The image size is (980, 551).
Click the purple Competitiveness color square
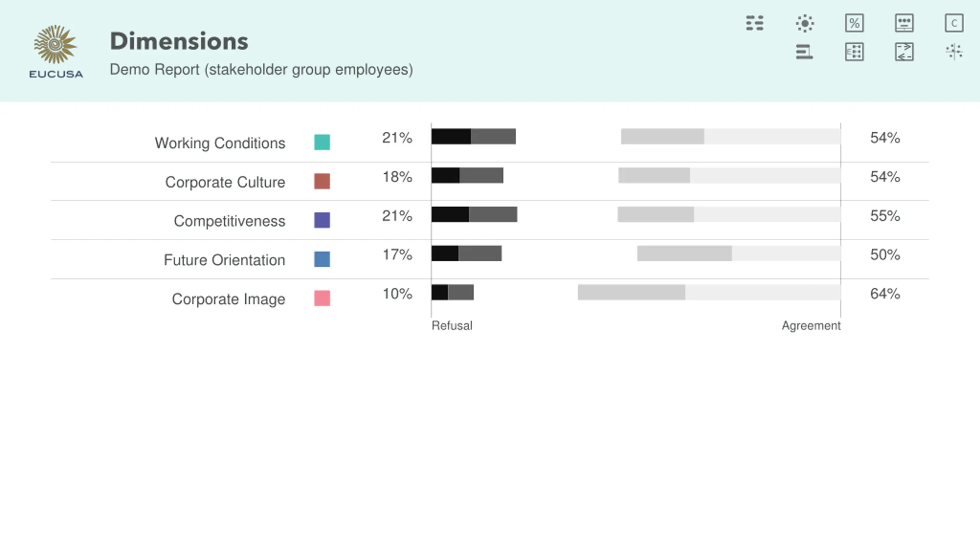tap(322, 220)
